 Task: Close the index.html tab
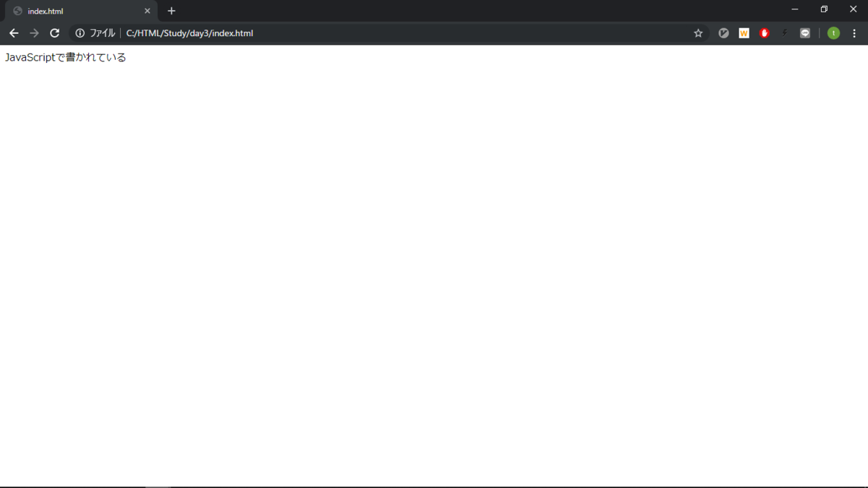(148, 11)
